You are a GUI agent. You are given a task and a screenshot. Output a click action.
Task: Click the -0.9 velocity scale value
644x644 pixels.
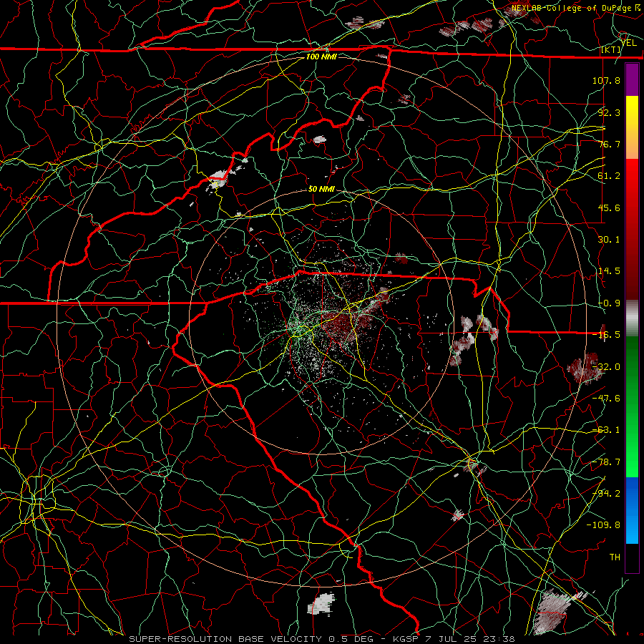pyautogui.click(x=609, y=303)
